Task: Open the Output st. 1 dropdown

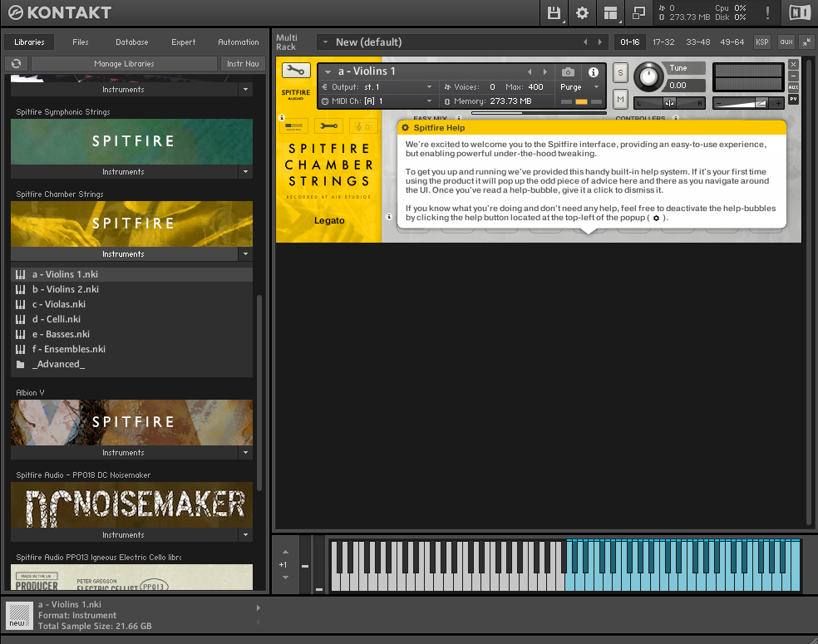Action: 377,87
